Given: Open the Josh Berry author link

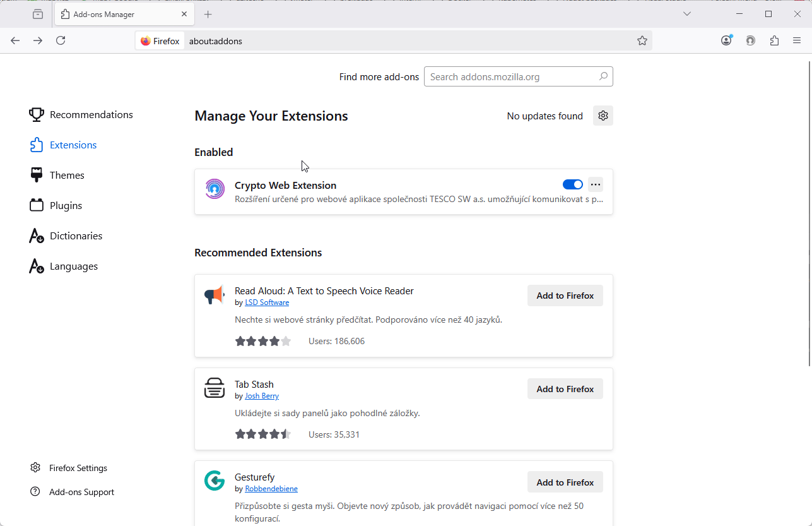Looking at the screenshot, I should (262, 396).
